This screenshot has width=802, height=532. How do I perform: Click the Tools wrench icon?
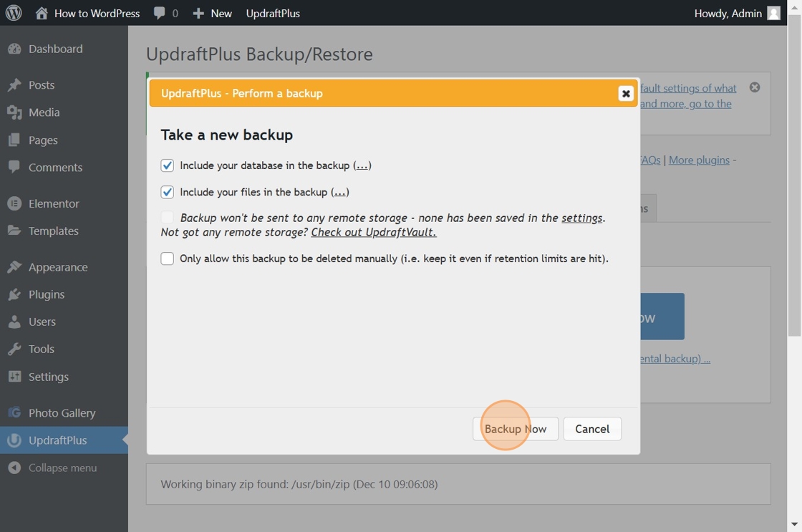(x=14, y=349)
